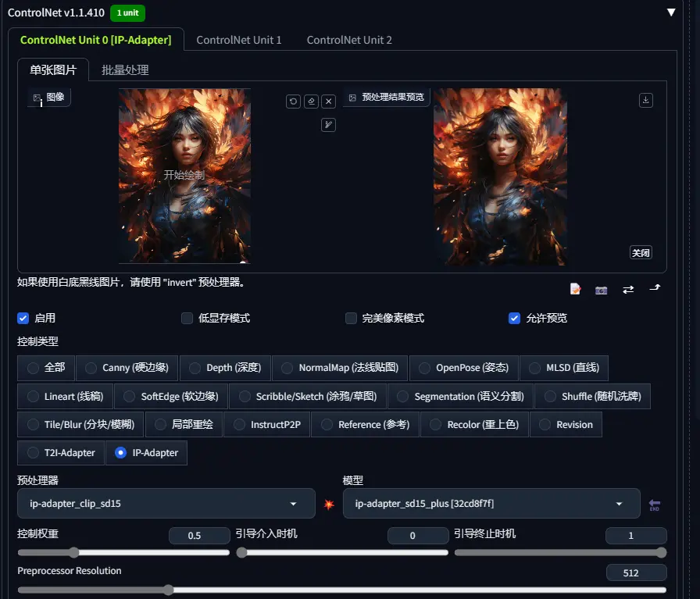Open the 模型 dropdown ip-adapter_sd15_plus
This screenshot has width=700, height=599.
click(491, 504)
